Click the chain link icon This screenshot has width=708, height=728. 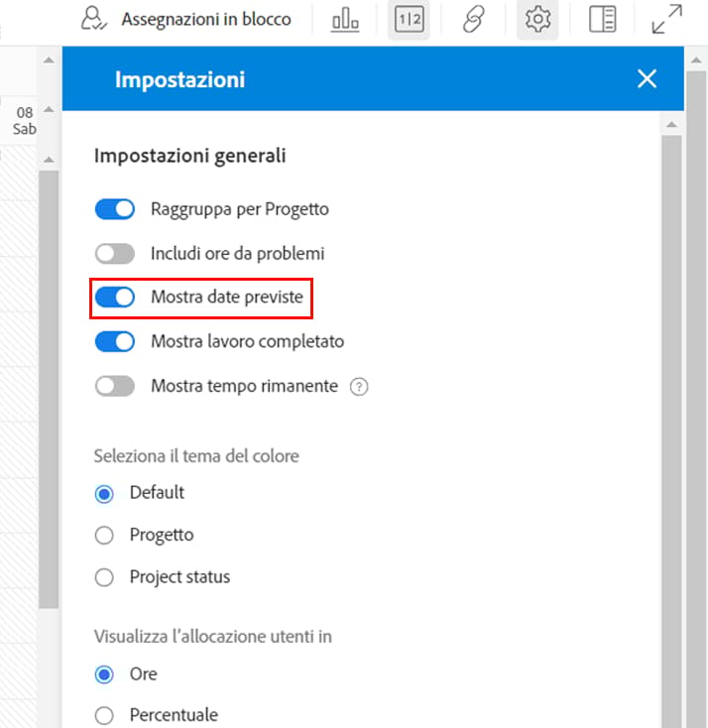click(474, 20)
